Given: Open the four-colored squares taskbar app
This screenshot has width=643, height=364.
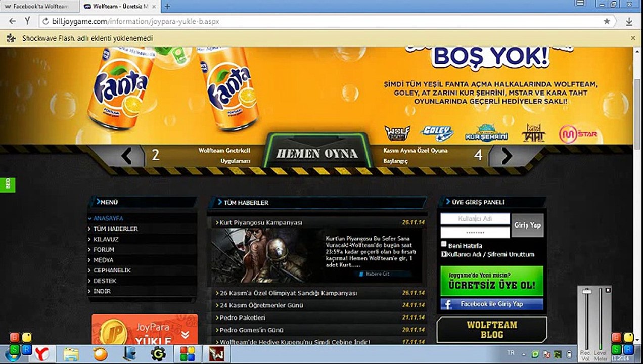Looking at the screenshot, I should pyautogui.click(x=187, y=354).
